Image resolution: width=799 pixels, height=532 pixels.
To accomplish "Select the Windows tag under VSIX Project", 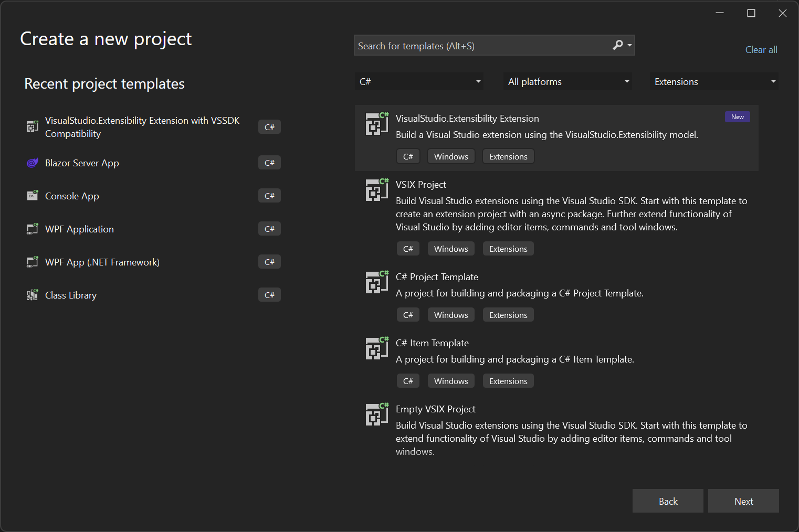I will pos(450,248).
